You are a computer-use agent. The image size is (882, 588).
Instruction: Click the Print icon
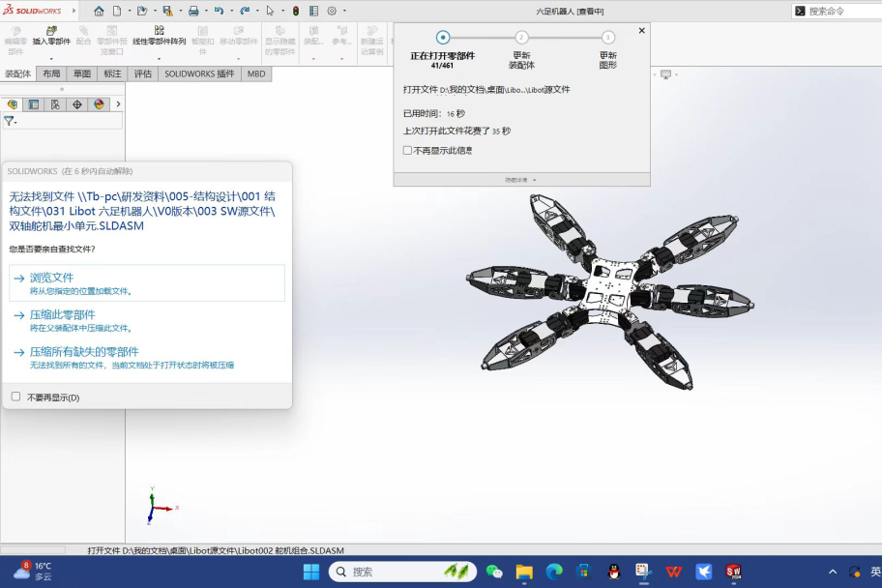(192, 11)
